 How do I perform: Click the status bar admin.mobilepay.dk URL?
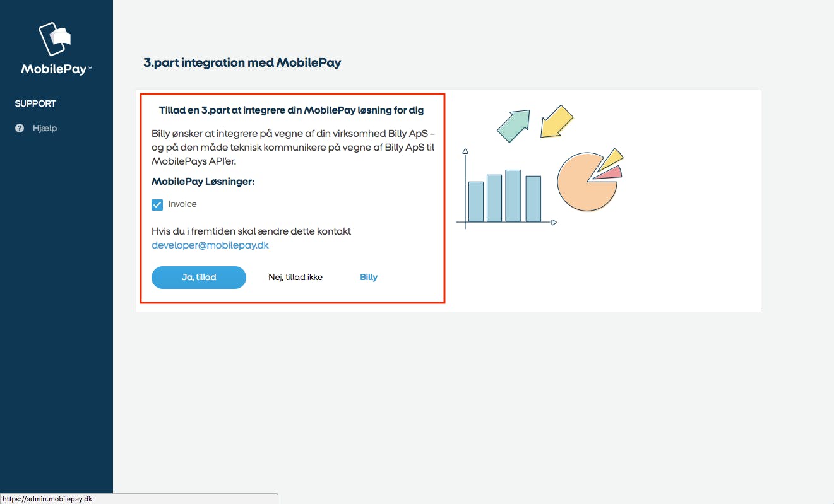click(47, 499)
